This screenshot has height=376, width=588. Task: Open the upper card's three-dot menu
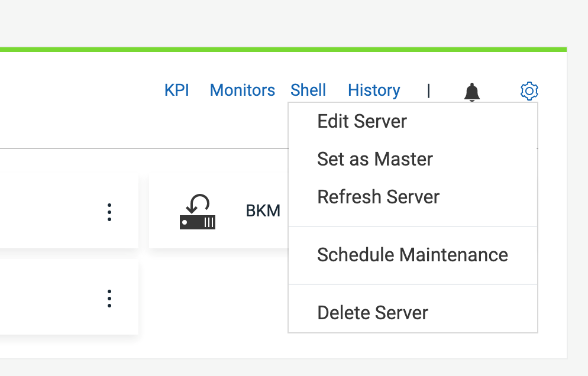pos(109,212)
